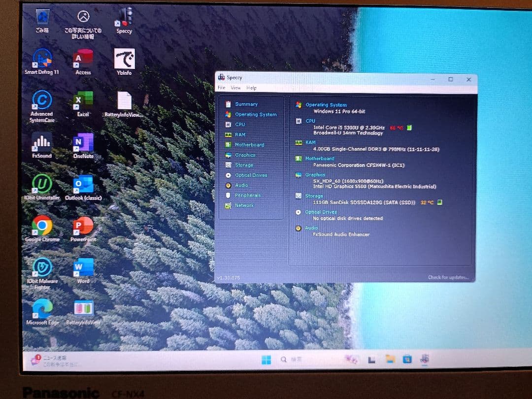
Task: Click the Windows Start button on the taskbar
Action: coord(266,360)
